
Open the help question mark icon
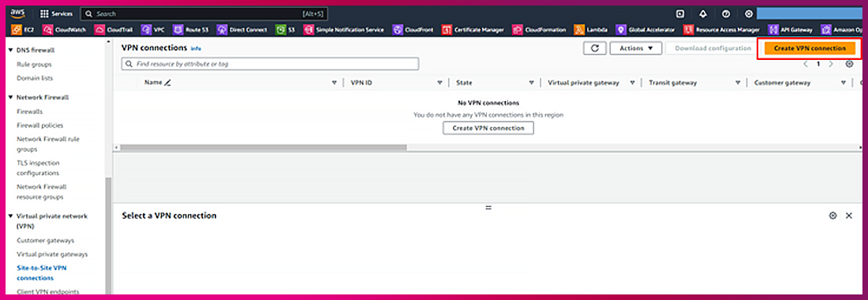pos(726,14)
